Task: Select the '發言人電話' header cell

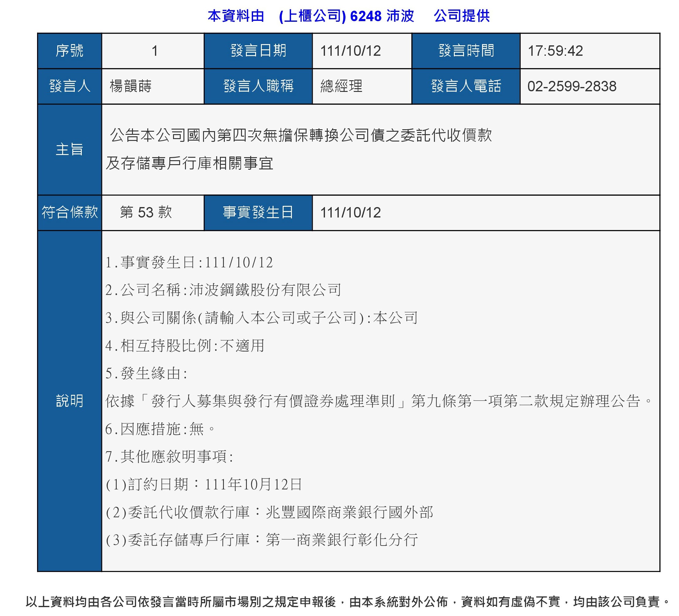Action: [466, 86]
